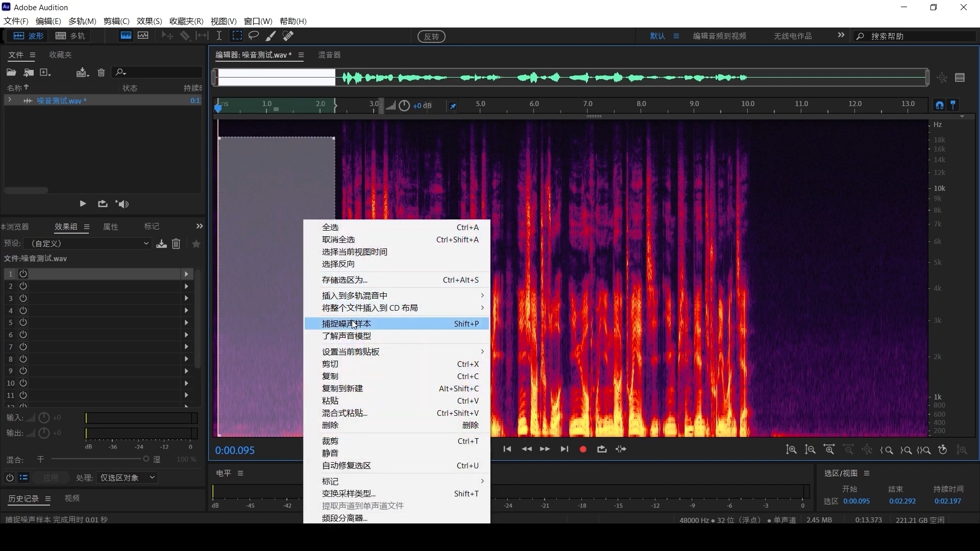Choose 捕捉噪声样本 from context menu
The height and width of the screenshot is (551, 980).
[x=346, y=324]
